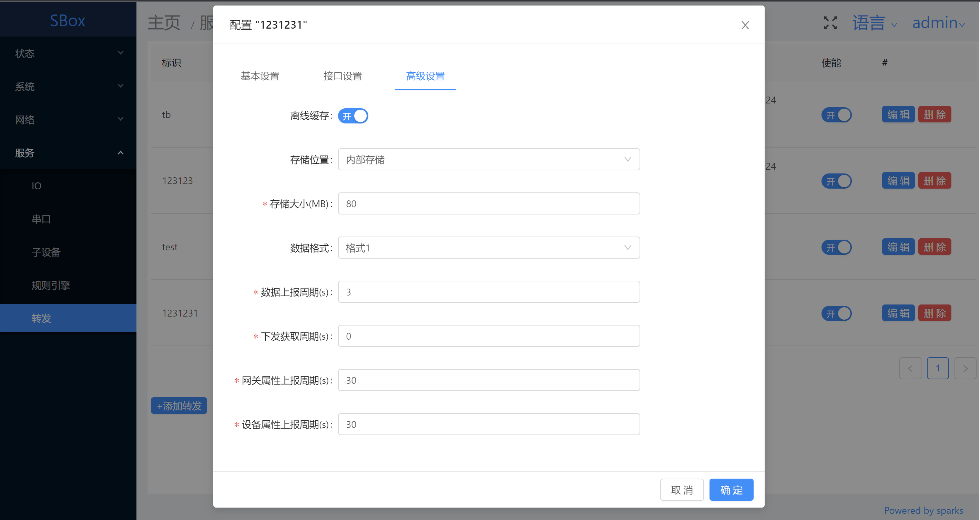980x520 pixels.
Task: Collapse the 服务 sidebar menu chevron
Action: (x=121, y=153)
